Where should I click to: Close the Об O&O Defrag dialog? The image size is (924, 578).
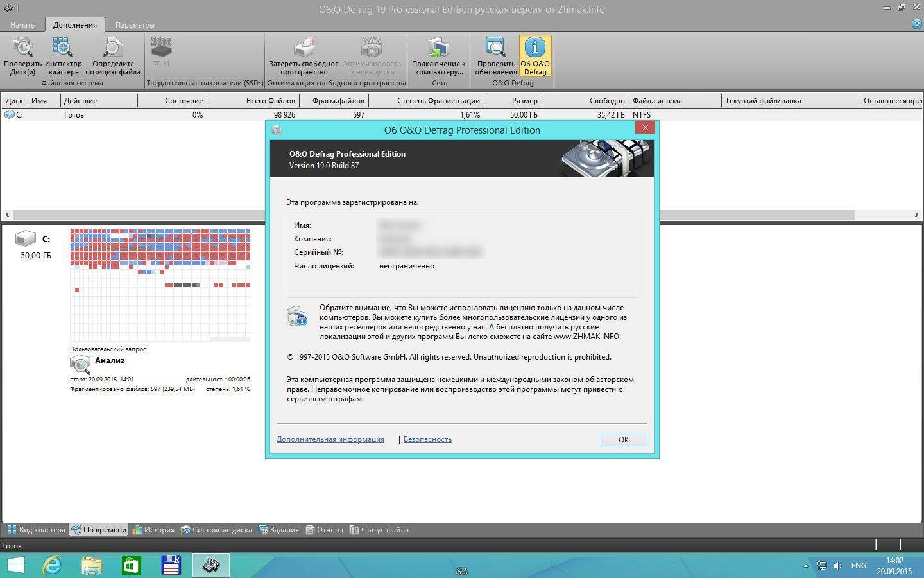[645, 127]
